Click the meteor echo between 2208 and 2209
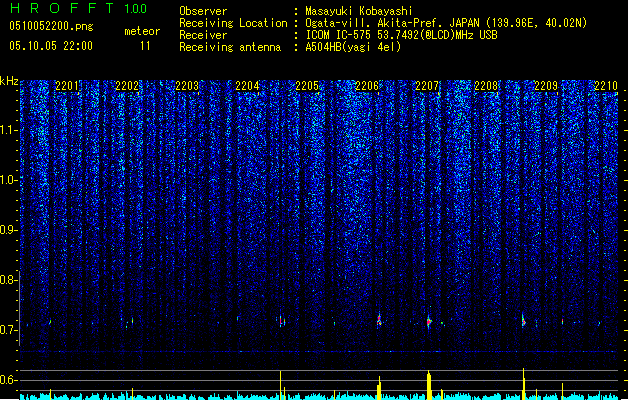 (523, 321)
